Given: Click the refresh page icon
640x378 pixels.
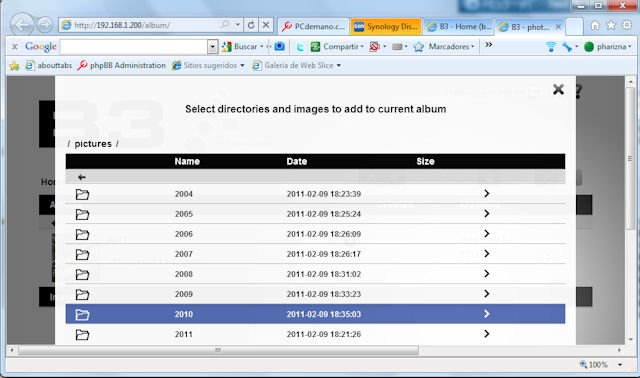Looking at the screenshot, I should point(251,25).
